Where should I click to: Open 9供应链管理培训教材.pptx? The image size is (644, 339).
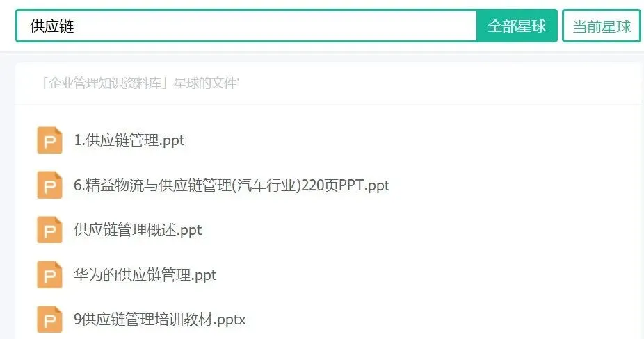[x=160, y=320]
